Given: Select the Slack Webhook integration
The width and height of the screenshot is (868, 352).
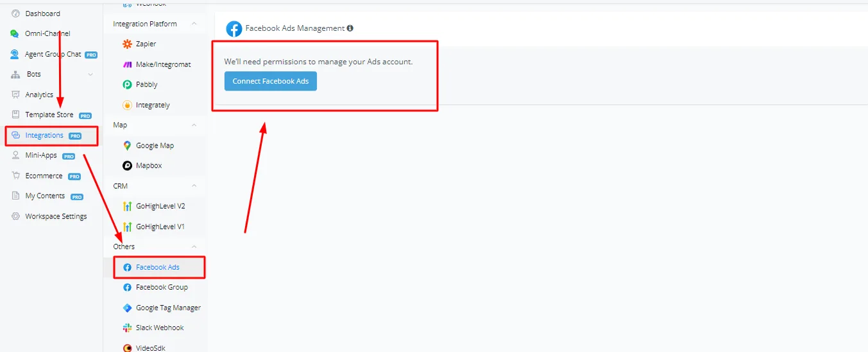Looking at the screenshot, I should click(x=160, y=328).
